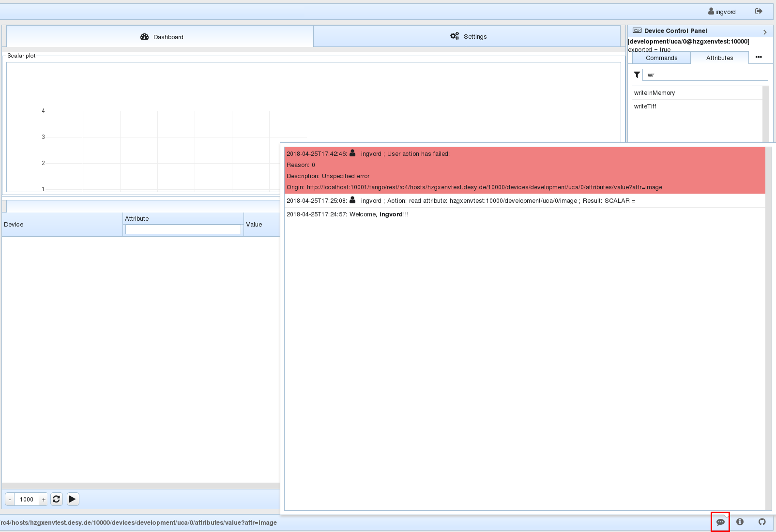Screen dimensions: 776x532
Task: Switch to the Settings tab
Action: coord(467,36)
